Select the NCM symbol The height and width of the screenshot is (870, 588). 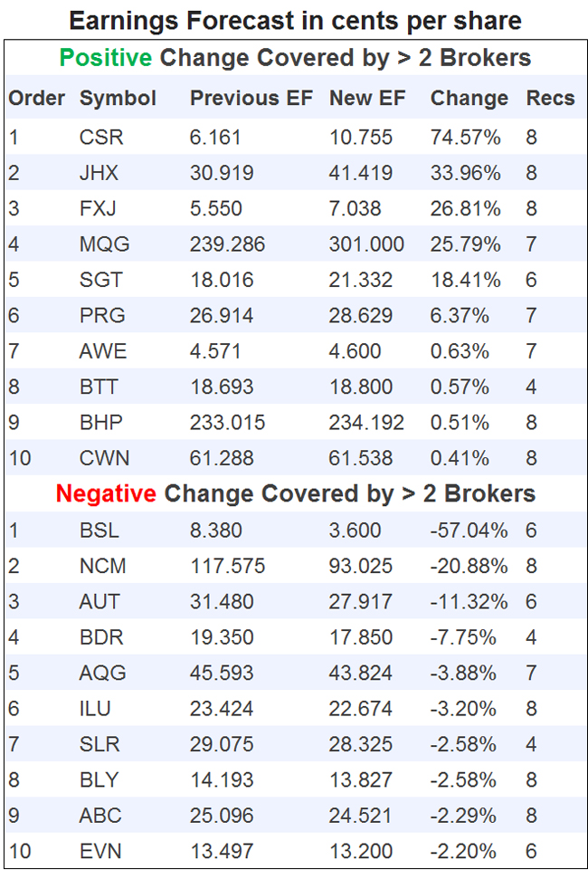pyautogui.click(x=103, y=567)
